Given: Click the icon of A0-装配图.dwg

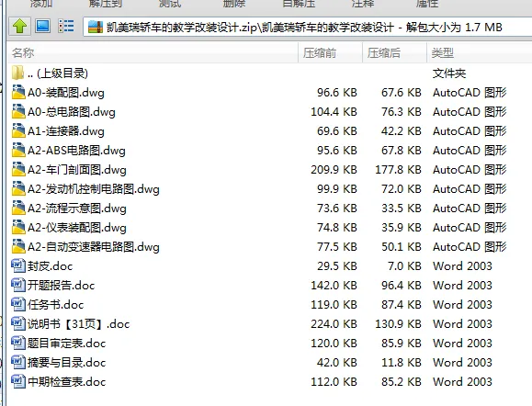Looking at the screenshot, I should (x=18, y=92).
